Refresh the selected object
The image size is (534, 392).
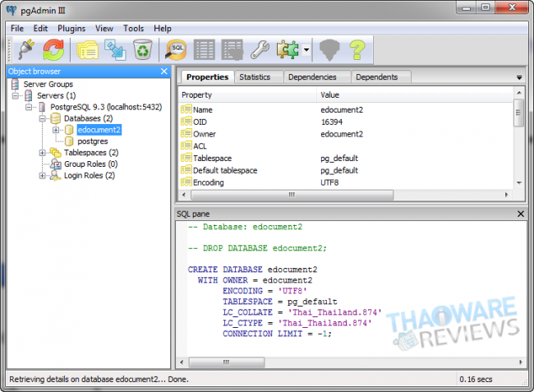(53, 50)
